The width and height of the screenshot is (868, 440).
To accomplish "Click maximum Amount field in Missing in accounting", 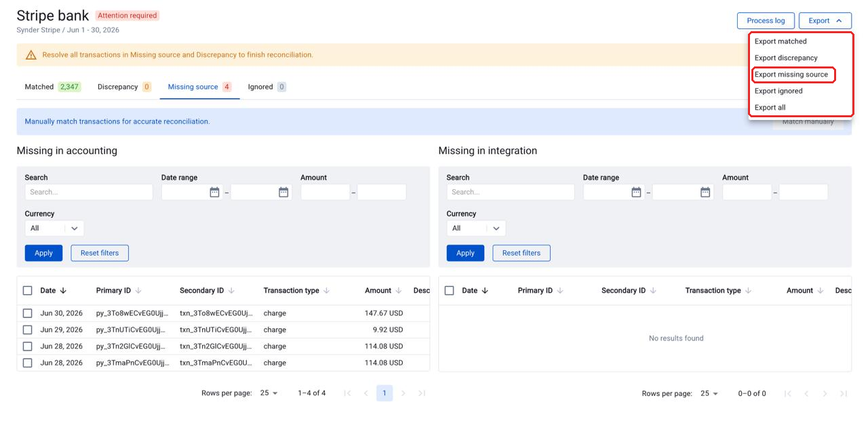I will pos(382,192).
